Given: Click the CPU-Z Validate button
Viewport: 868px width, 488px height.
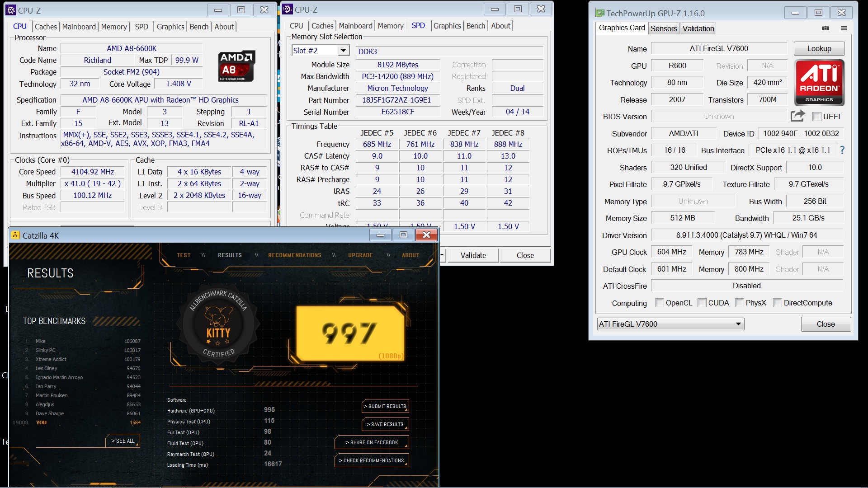Looking at the screenshot, I should (x=473, y=255).
